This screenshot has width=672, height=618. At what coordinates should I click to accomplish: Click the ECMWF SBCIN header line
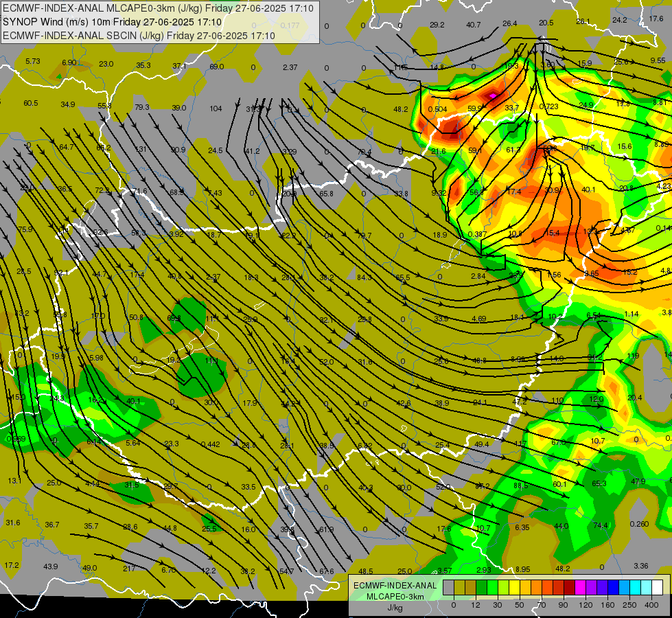(139, 36)
